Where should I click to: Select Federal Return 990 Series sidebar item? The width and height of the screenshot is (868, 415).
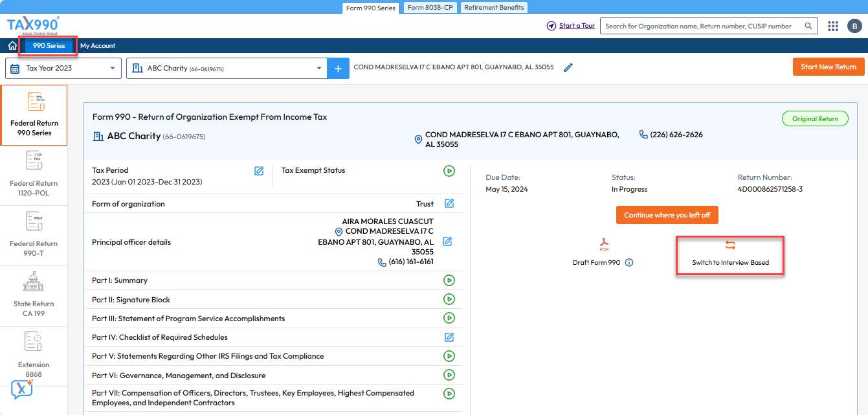click(34, 115)
